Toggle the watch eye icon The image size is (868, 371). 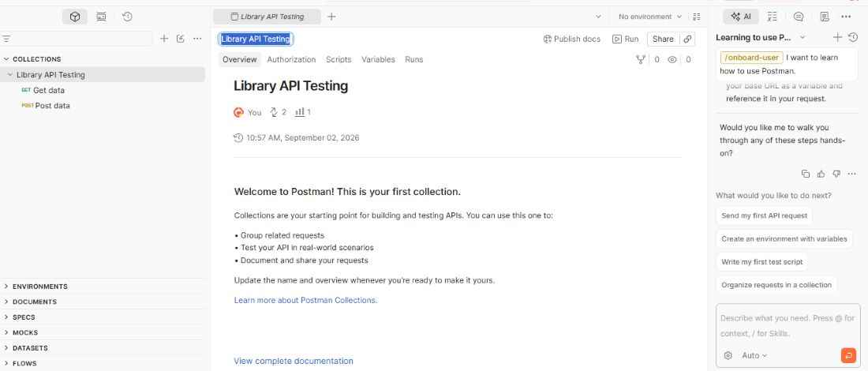point(672,59)
